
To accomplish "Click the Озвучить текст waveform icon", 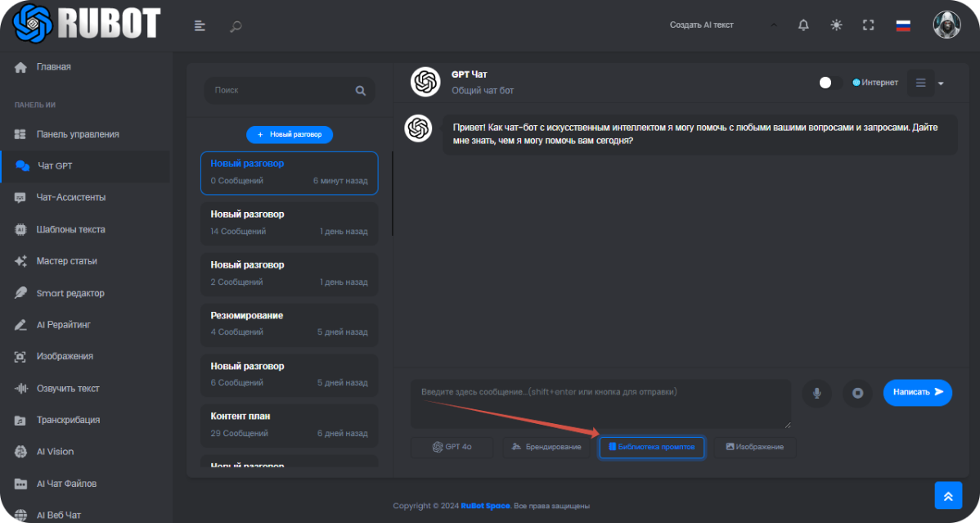I will pyautogui.click(x=20, y=389).
